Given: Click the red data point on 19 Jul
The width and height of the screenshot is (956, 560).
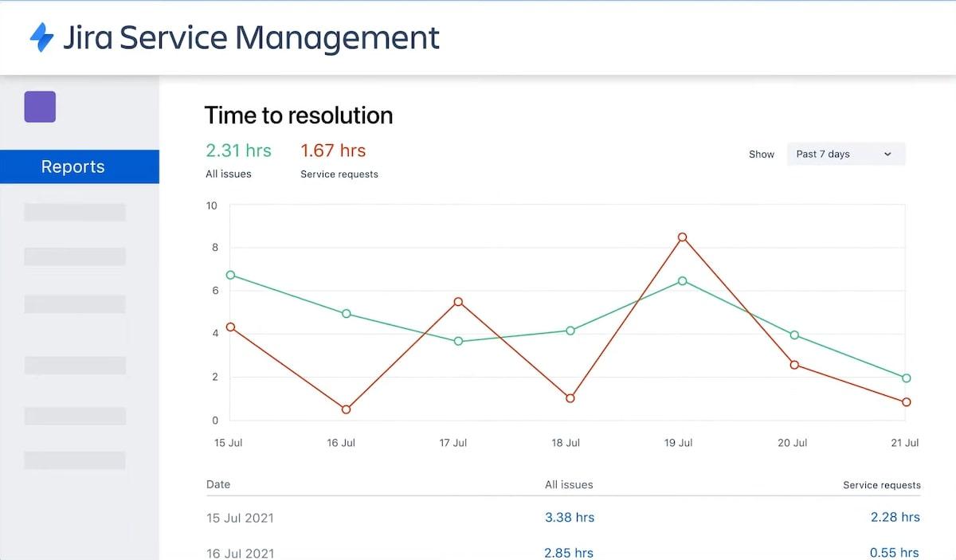Looking at the screenshot, I should coord(683,237).
